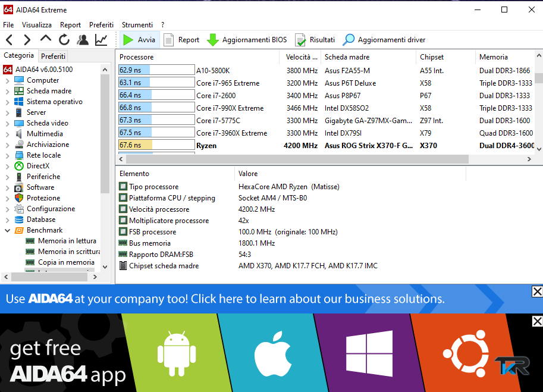Refresh using the circular arrow icon
The image size is (543, 392).
click(x=64, y=40)
